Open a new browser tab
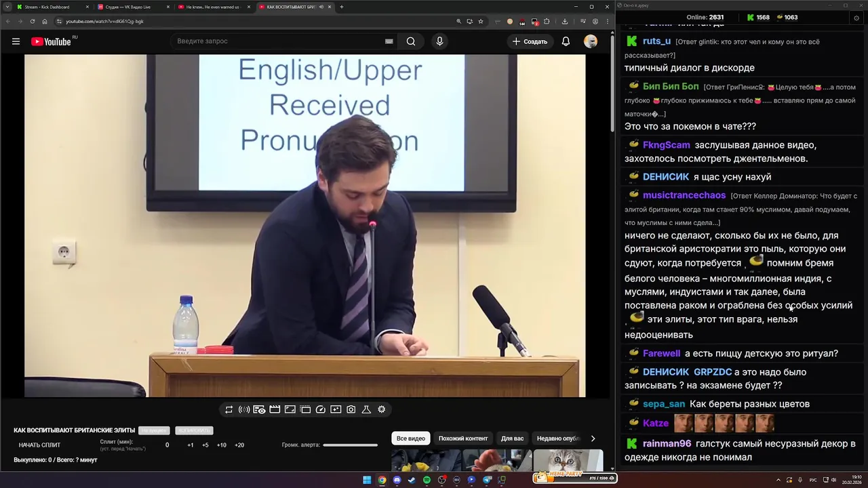Screen dimensions: 868x488 [341, 7]
